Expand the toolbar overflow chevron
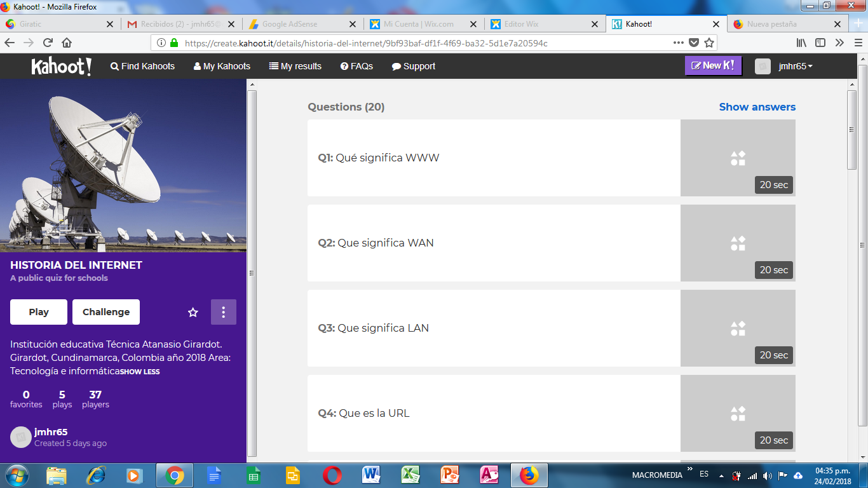Screen dimensions: 868x488 (x=839, y=43)
